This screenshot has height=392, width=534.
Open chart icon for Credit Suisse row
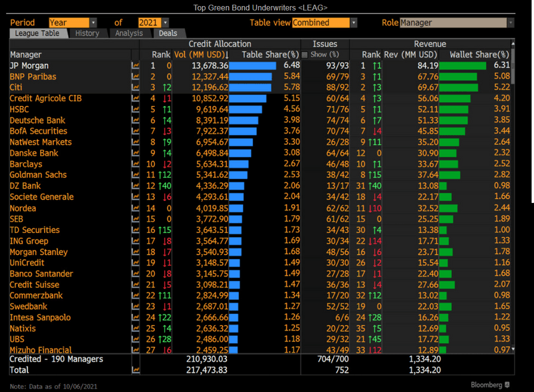(x=136, y=284)
